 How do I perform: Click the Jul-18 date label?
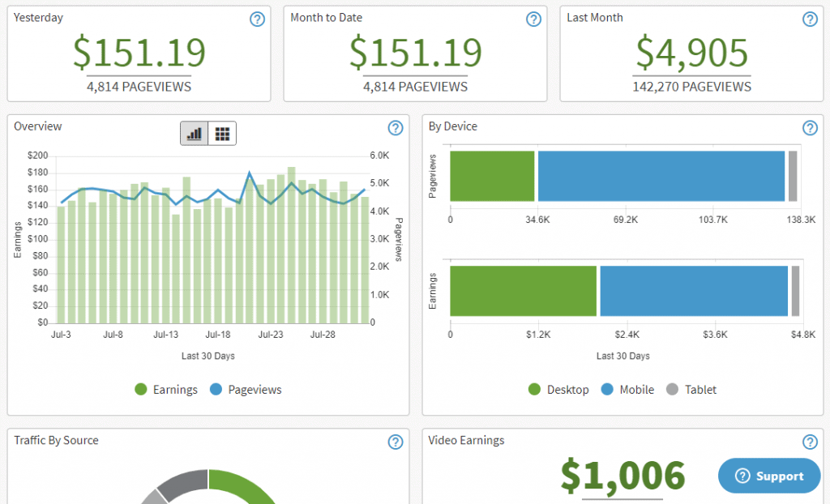[218, 335]
